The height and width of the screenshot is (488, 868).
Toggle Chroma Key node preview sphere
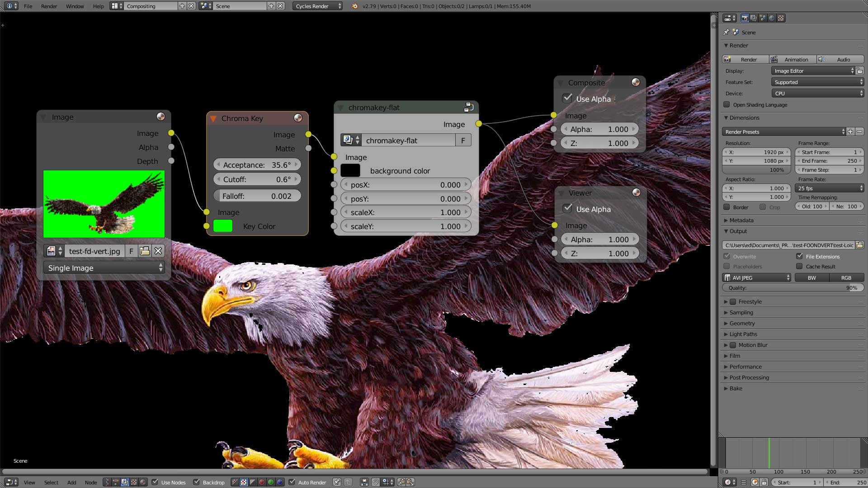[298, 118]
